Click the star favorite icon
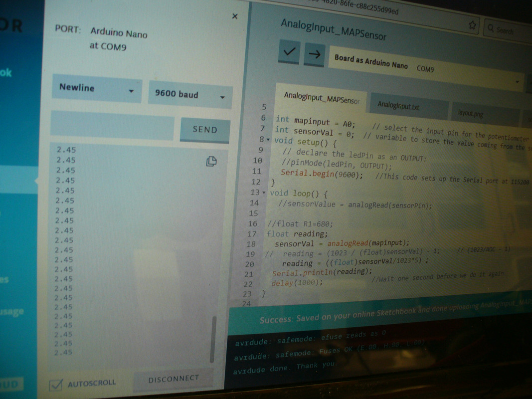This screenshot has height=399, width=532. coord(472,25)
